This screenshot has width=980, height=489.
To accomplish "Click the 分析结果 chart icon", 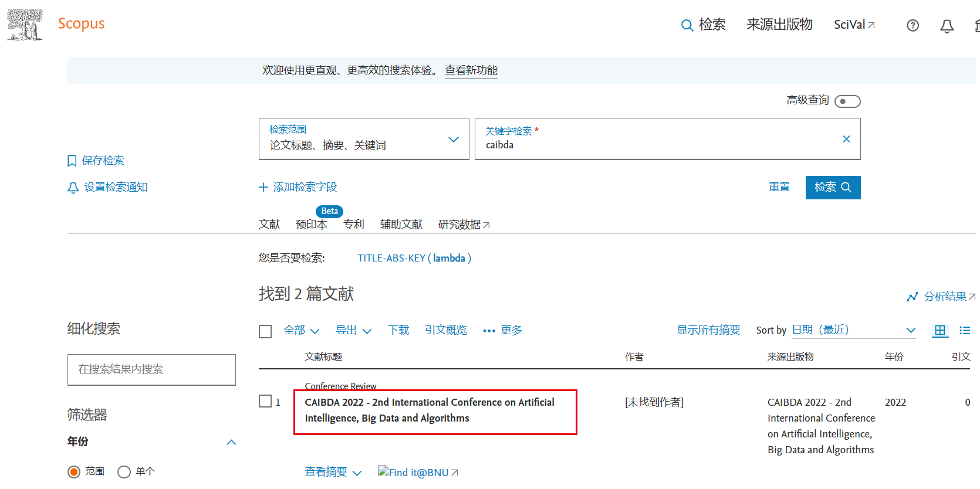I will click(x=912, y=297).
